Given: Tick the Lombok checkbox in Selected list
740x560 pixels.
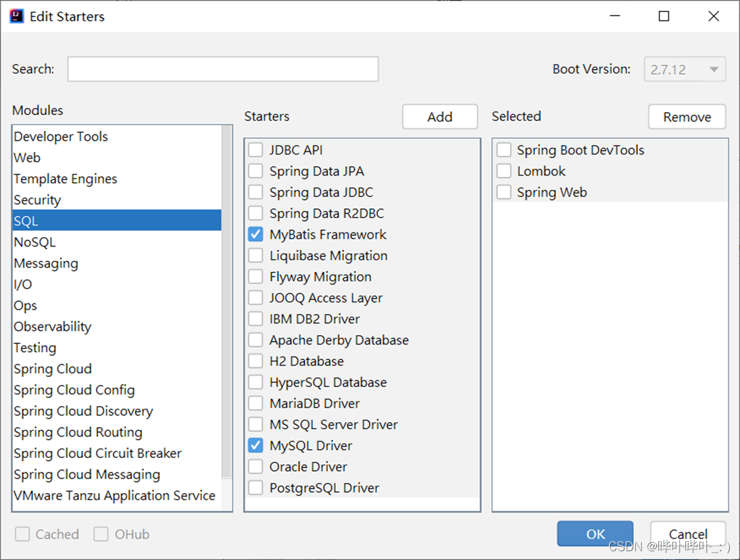Looking at the screenshot, I should tap(503, 172).
